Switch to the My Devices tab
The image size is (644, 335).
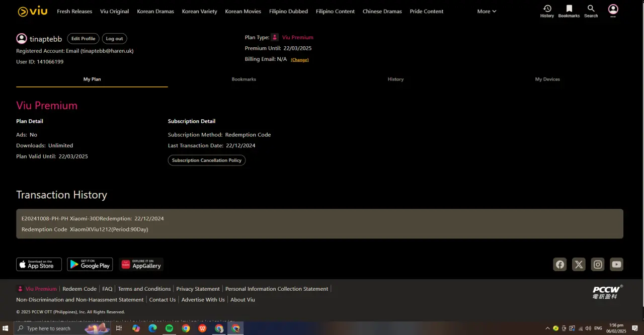[547, 79]
